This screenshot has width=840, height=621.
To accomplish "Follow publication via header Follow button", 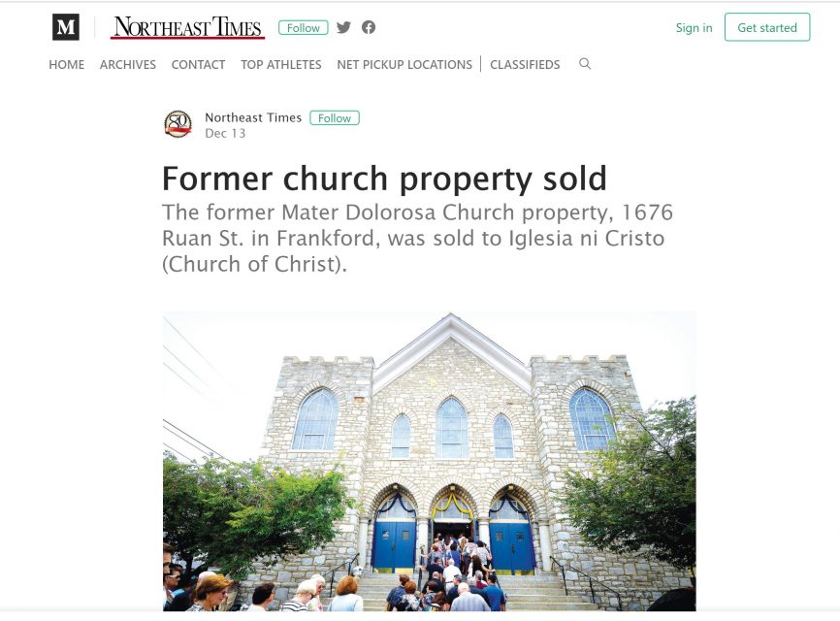I will (x=304, y=28).
